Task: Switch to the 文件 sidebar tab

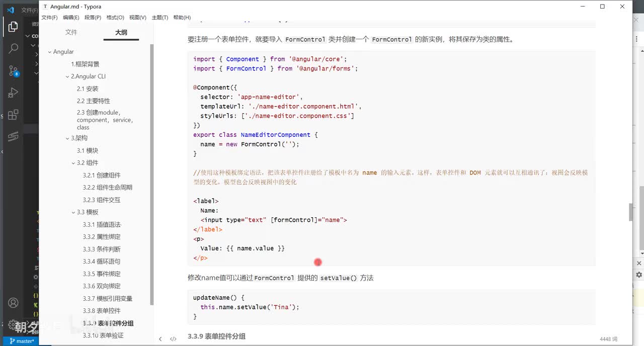Action: click(71, 32)
